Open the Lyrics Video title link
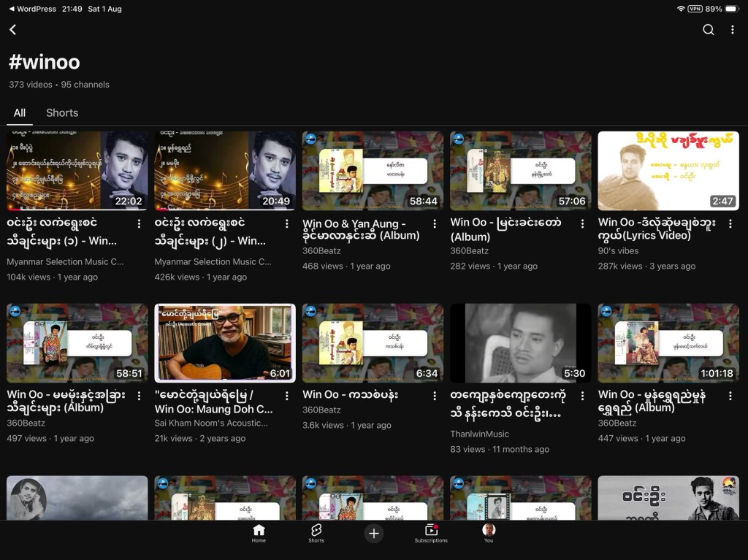The image size is (748, 560). (x=657, y=229)
